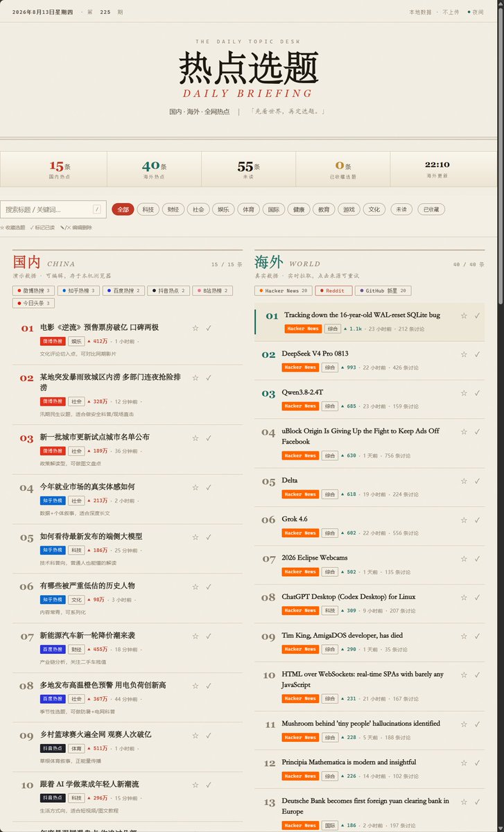Screen dimensions: 504x832
Task: Open Mushroom 'tiny people' hallucinations headline
Action: [x=360, y=724]
